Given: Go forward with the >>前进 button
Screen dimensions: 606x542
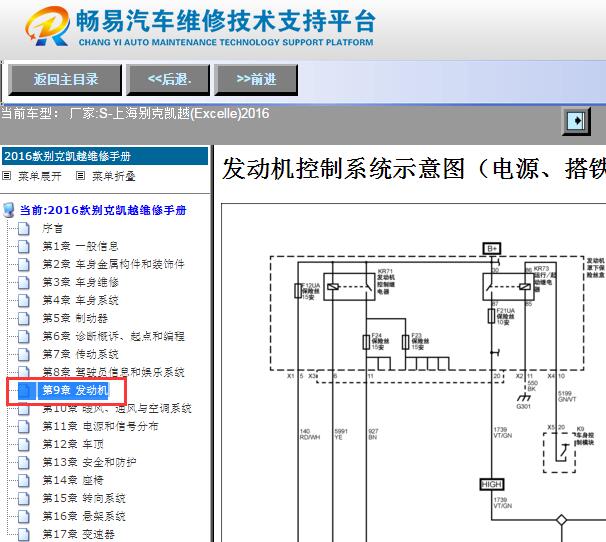Looking at the screenshot, I should click(x=256, y=80).
